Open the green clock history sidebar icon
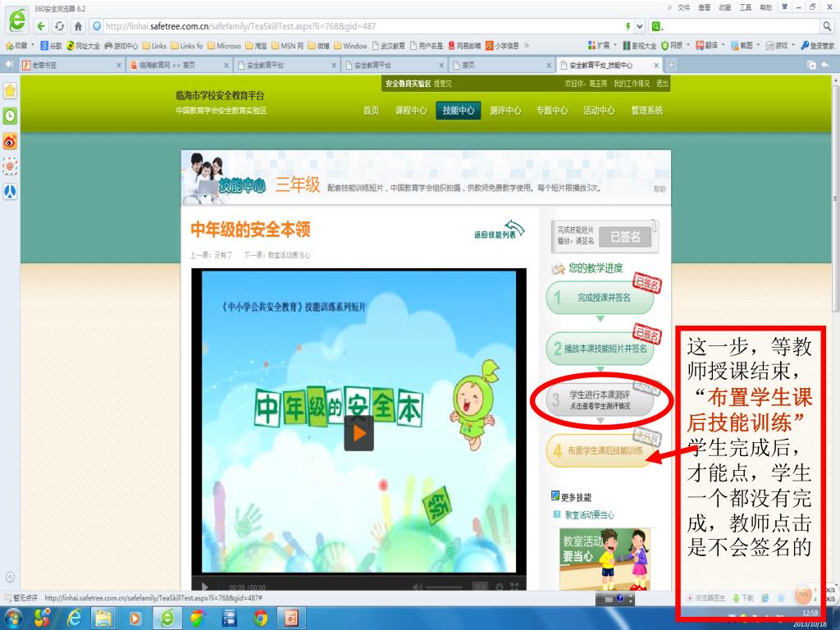This screenshot has width=840, height=630. (x=10, y=116)
